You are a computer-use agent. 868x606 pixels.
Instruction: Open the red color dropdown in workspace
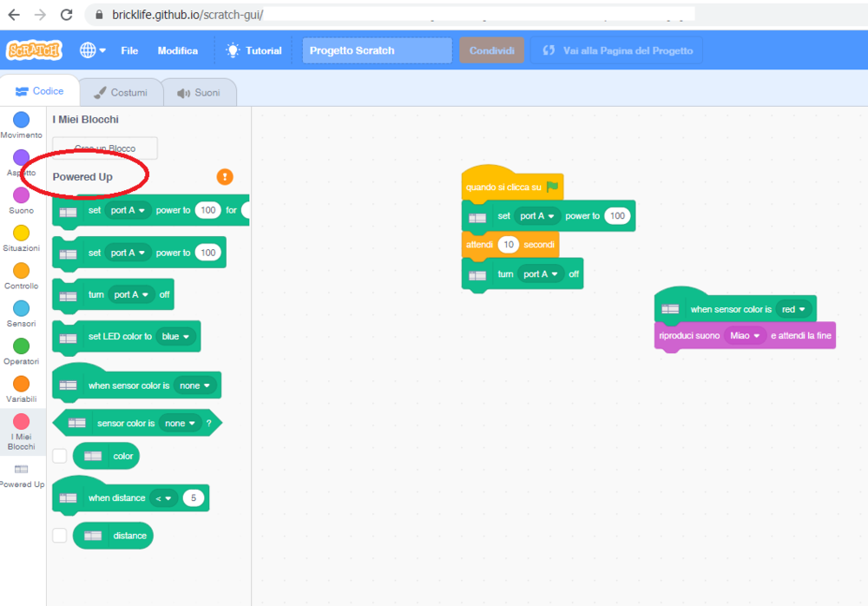click(793, 309)
